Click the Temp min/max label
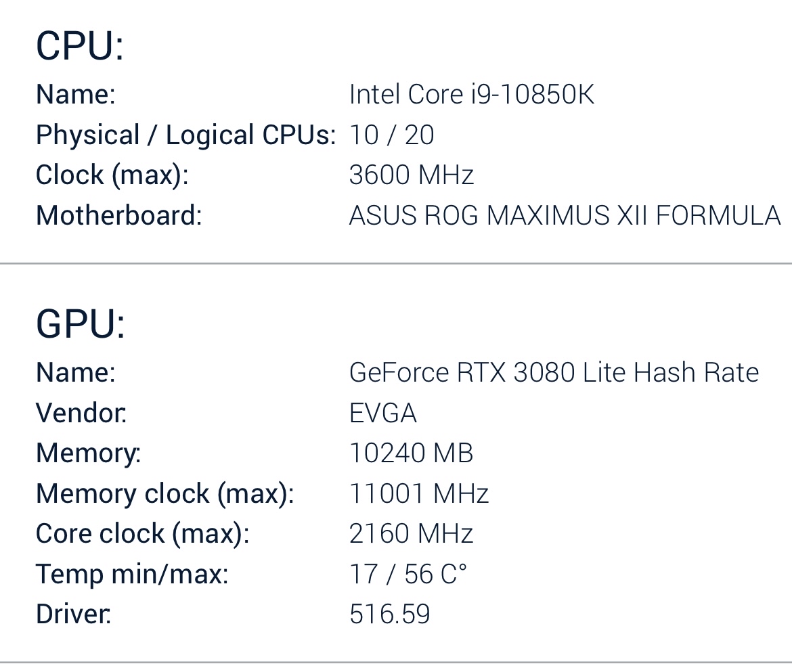The width and height of the screenshot is (792, 672). click(x=132, y=574)
